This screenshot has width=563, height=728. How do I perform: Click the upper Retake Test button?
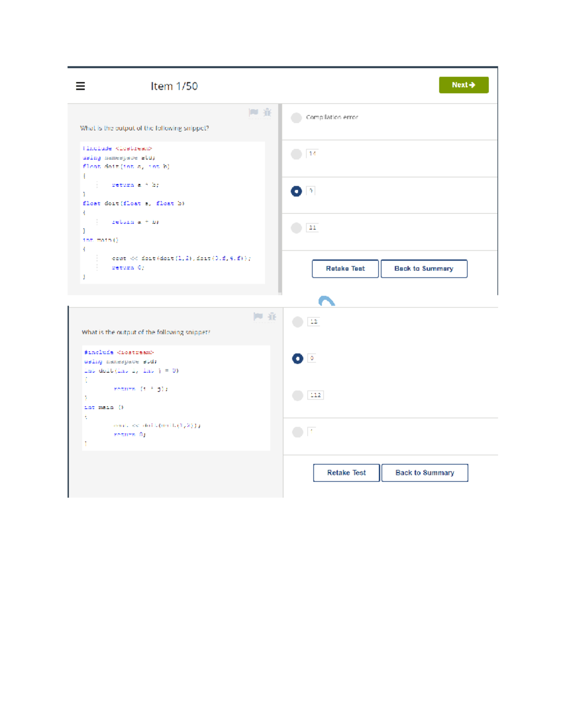[345, 269]
